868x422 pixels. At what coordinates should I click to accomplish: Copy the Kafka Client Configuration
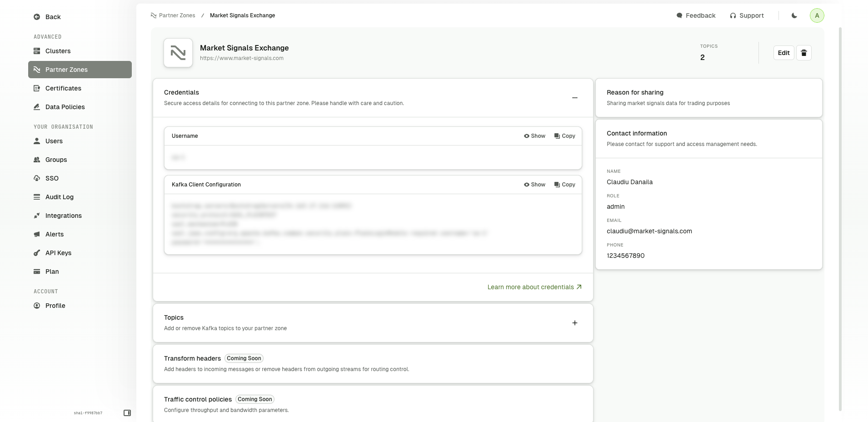564,185
